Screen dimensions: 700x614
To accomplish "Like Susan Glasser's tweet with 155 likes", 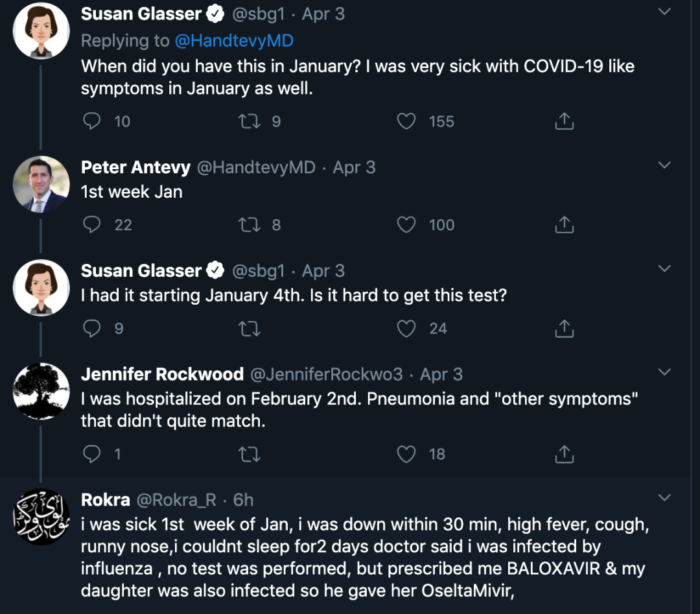I will pos(406,121).
